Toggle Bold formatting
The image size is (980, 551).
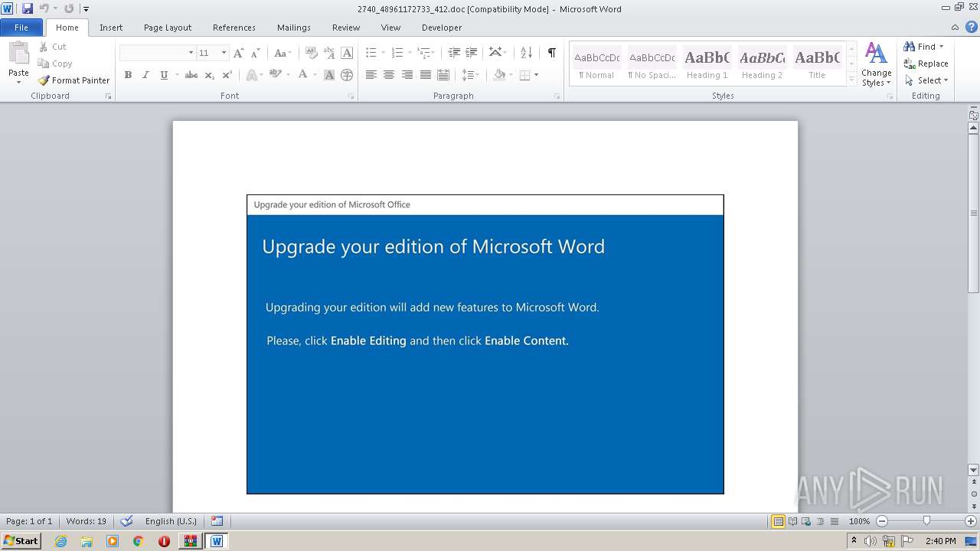pyautogui.click(x=128, y=75)
